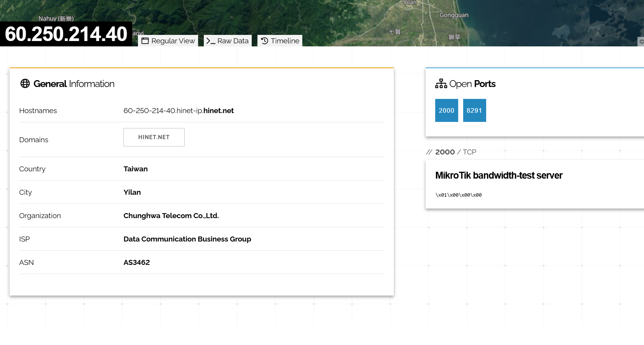Select the HINET.NET domain button
This screenshot has height=345, width=644.
tap(154, 137)
